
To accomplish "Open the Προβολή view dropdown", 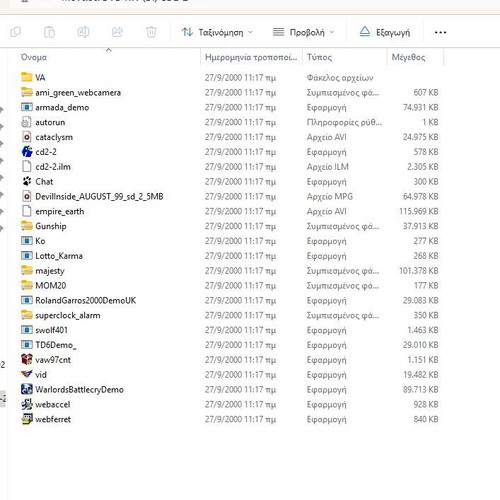I will pos(303,32).
